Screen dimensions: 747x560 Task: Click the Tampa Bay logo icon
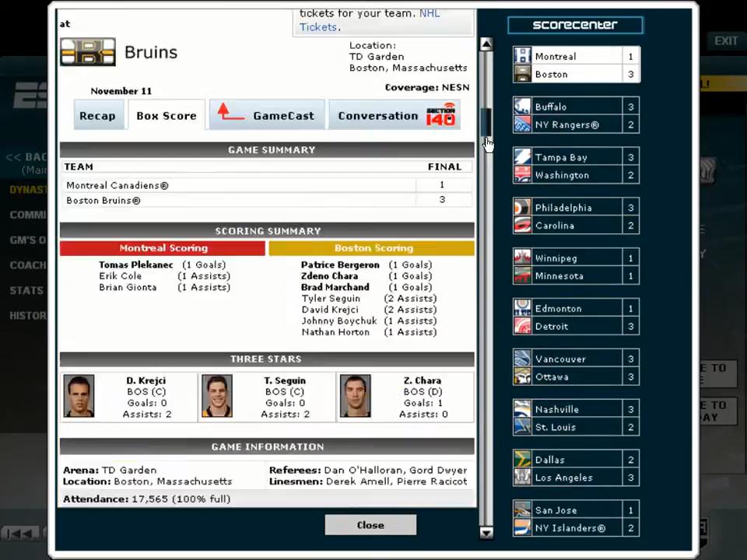click(x=522, y=157)
